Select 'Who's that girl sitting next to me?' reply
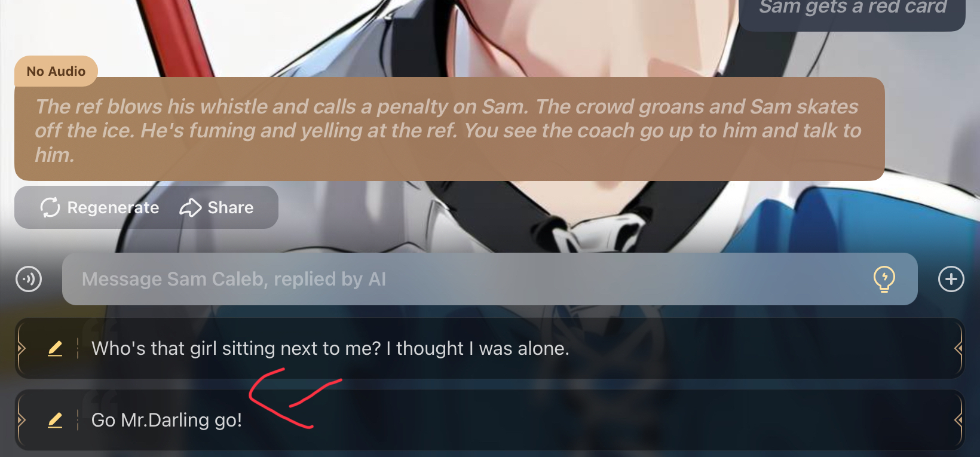Viewport: 980px width, 457px height. click(490, 348)
